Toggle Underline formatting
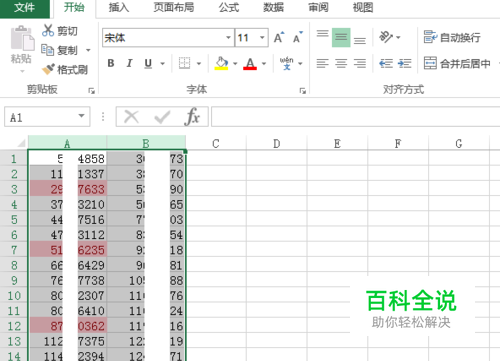Image resolution: width=500 pixels, height=361 pixels. coord(148,63)
